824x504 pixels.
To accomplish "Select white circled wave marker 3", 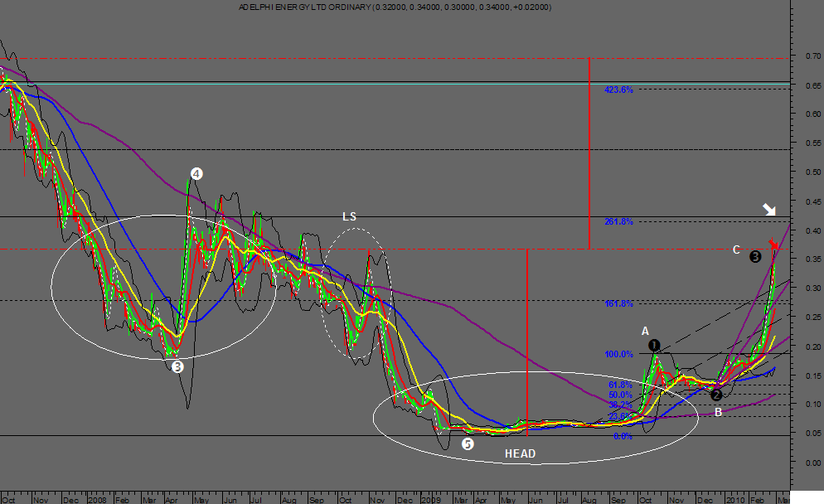I will click(177, 367).
